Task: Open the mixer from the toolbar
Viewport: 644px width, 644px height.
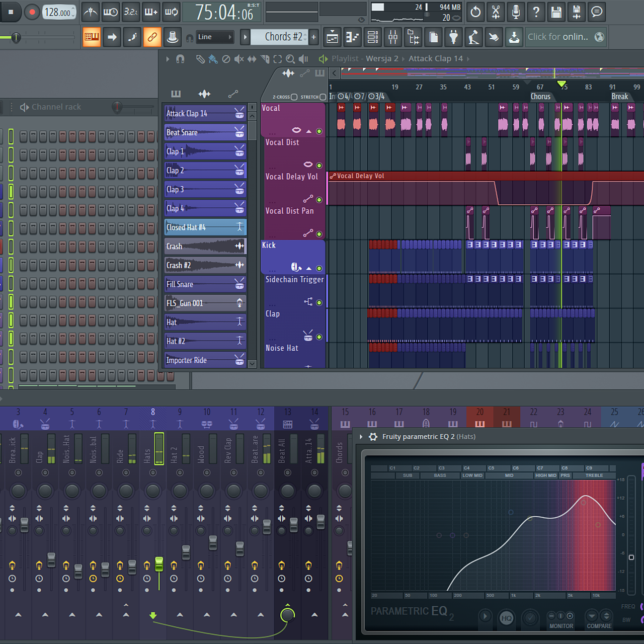Action: 393,37
